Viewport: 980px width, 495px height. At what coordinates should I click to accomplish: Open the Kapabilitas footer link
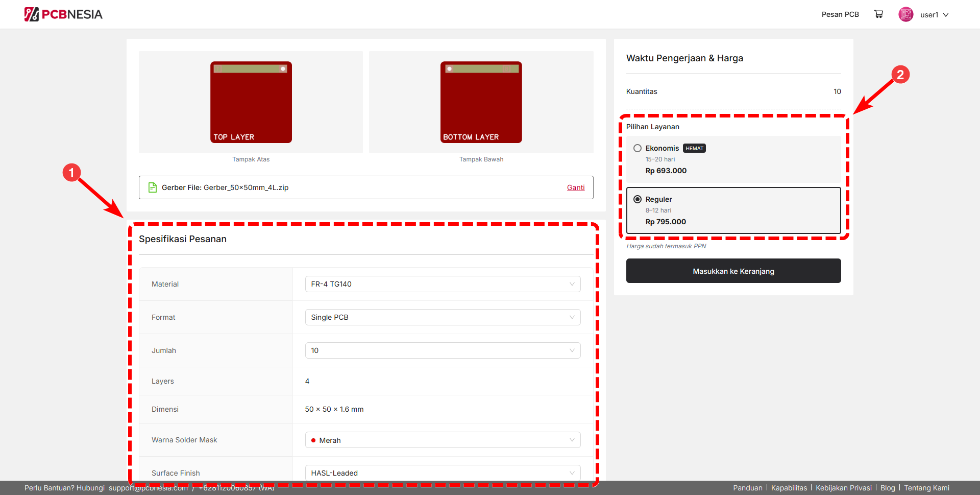point(789,488)
